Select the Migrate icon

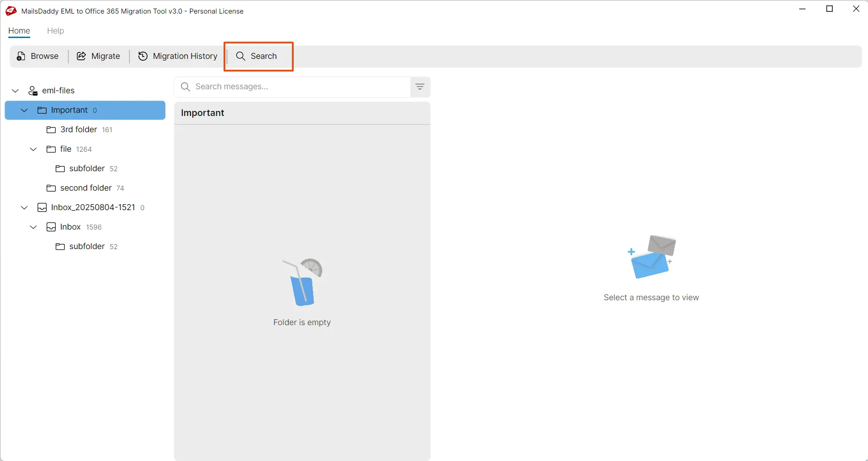(x=81, y=56)
